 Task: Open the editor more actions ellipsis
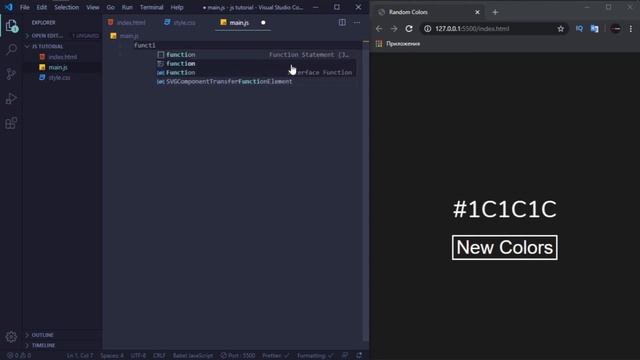[357, 22]
